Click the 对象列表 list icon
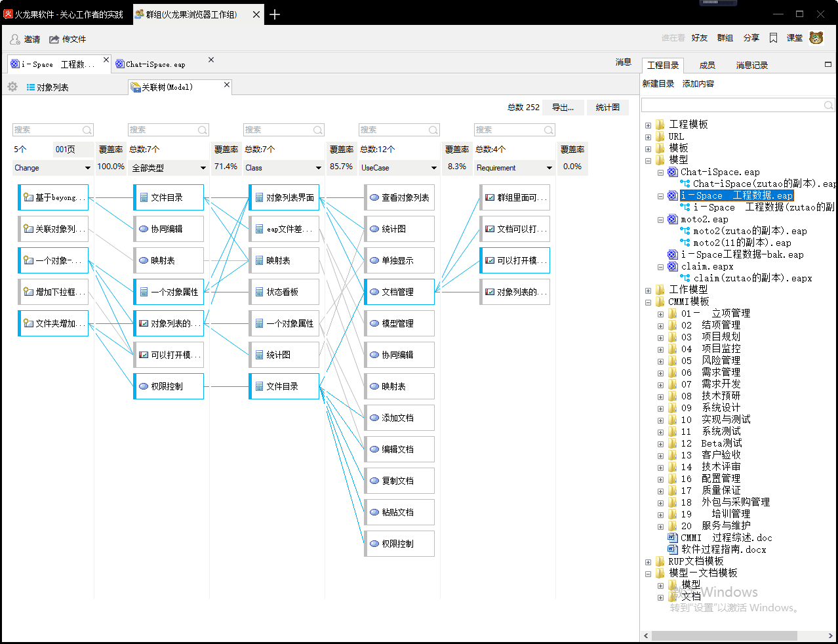838x644 pixels. [x=30, y=86]
